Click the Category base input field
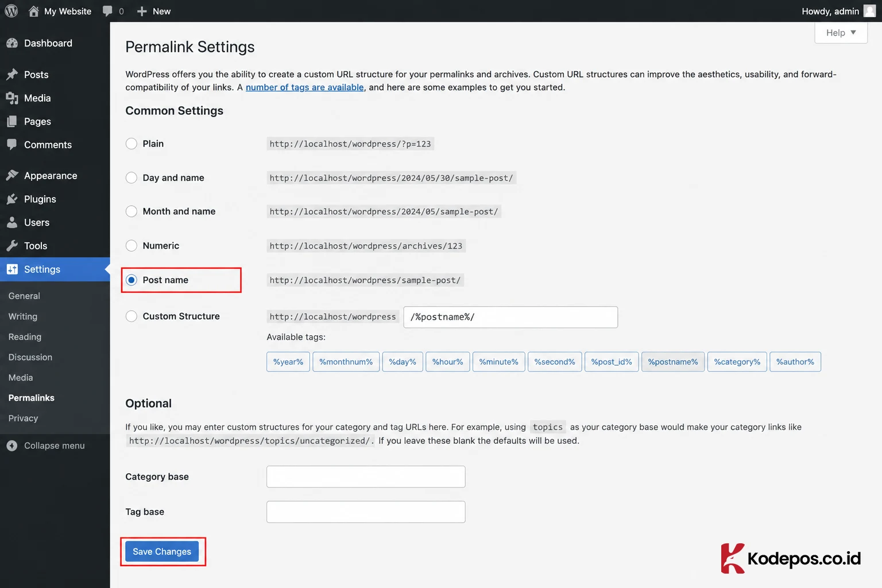Viewport: 882px width, 588px height. click(366, 477)
